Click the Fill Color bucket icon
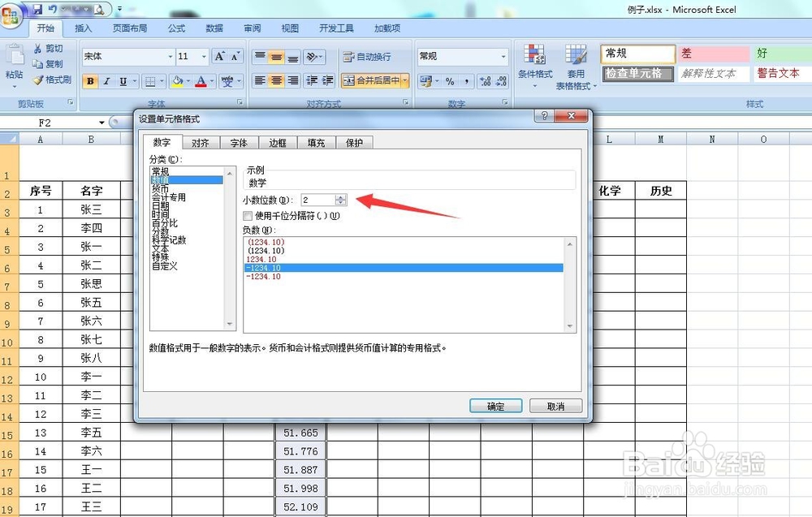 [175, 81]
